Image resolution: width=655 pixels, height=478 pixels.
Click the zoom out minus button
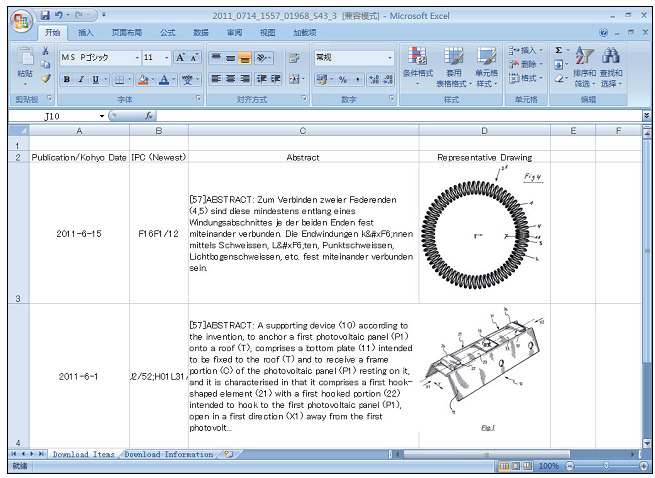click(x=570, y=465)
